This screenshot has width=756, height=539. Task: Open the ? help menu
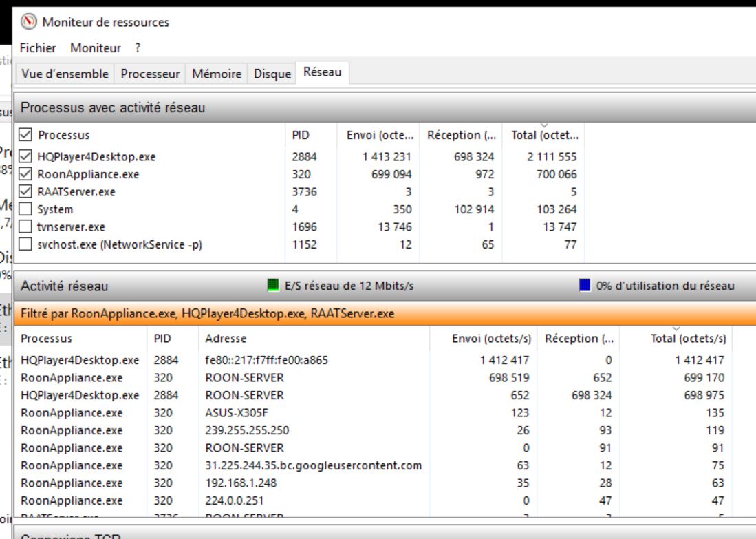(138, 47)
